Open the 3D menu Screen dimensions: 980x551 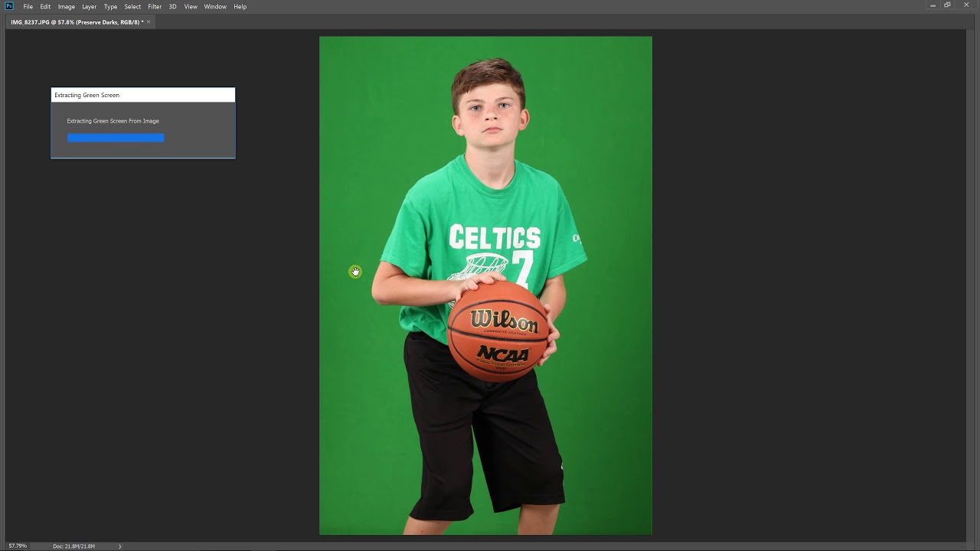(172, 6)
